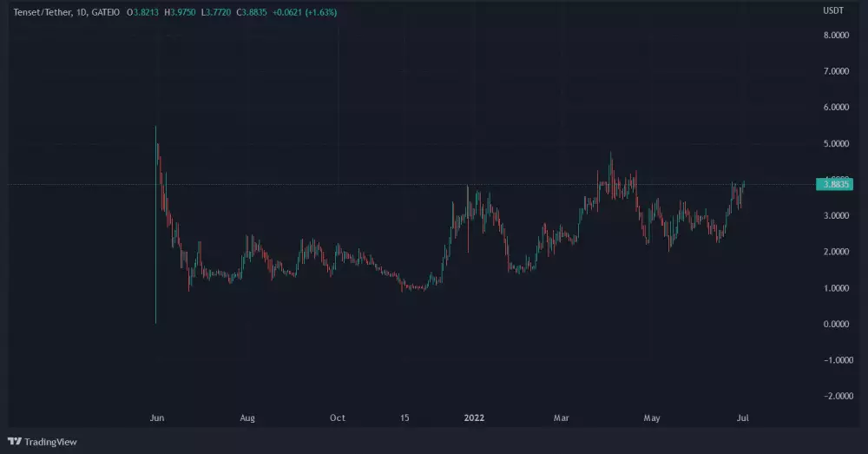Click the USDT currency label
Screen dimensions: 868x454
833,10
